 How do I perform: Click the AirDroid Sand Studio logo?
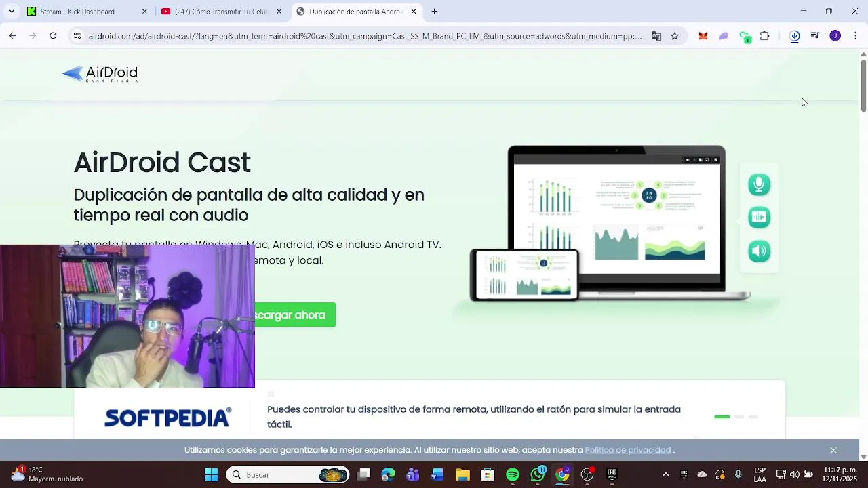point(100,74)
